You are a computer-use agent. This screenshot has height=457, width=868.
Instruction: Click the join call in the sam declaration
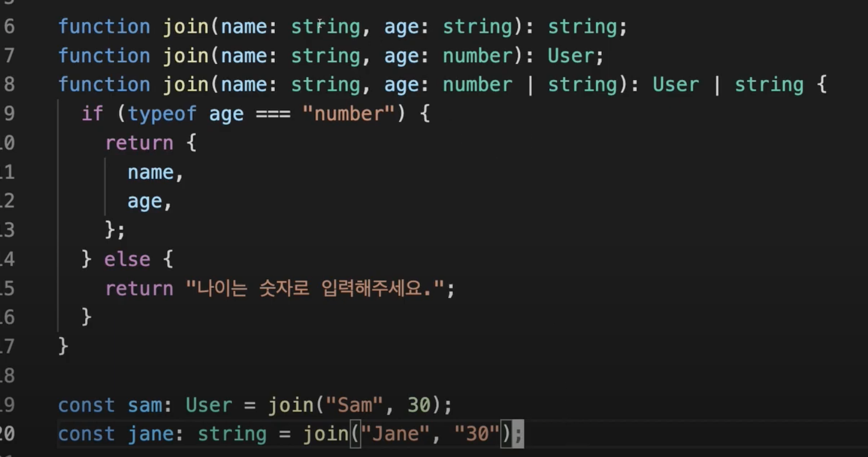pos(291,405)
